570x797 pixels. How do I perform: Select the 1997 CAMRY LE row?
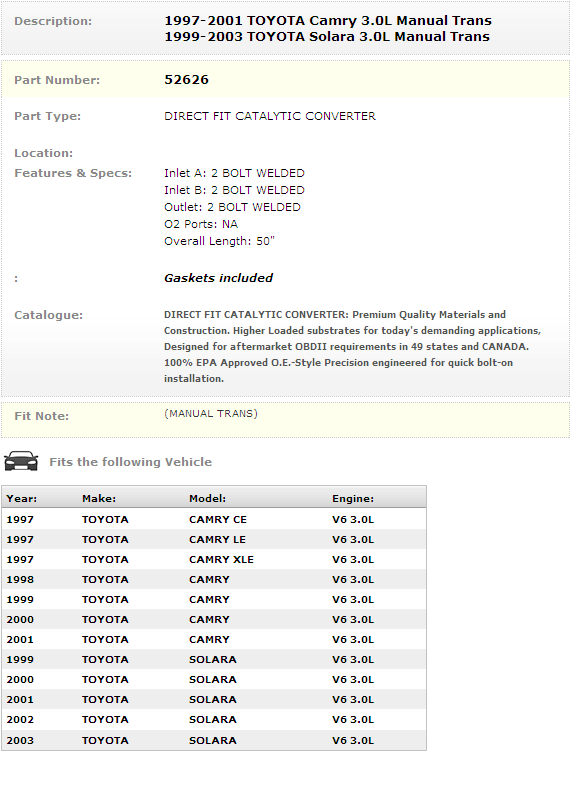click(214, 539)
